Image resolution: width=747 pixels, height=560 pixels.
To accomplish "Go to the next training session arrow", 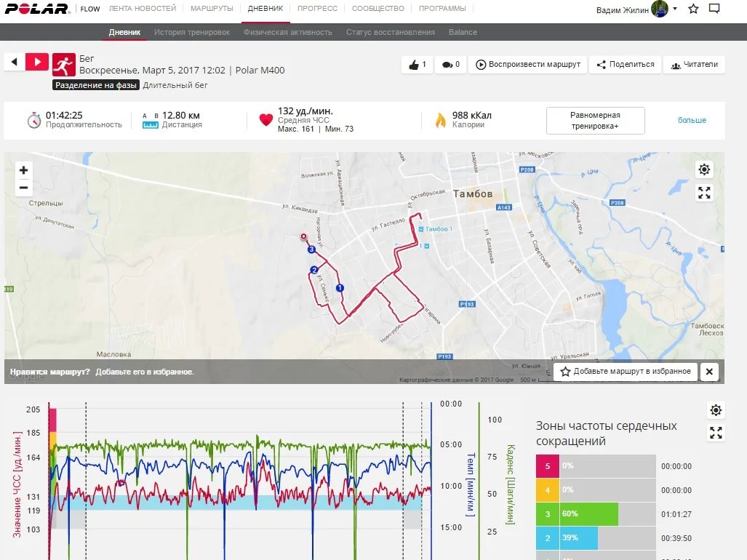I will tap(37, 62).
